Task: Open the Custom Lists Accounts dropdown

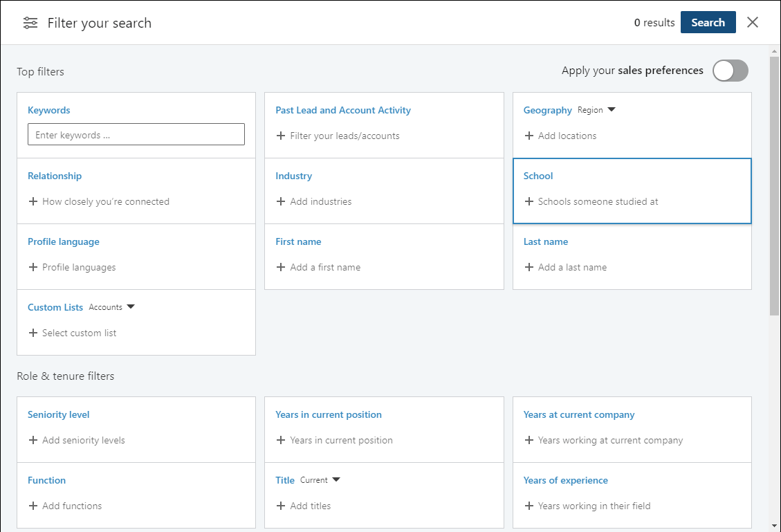Action: (x=111, y=307)
